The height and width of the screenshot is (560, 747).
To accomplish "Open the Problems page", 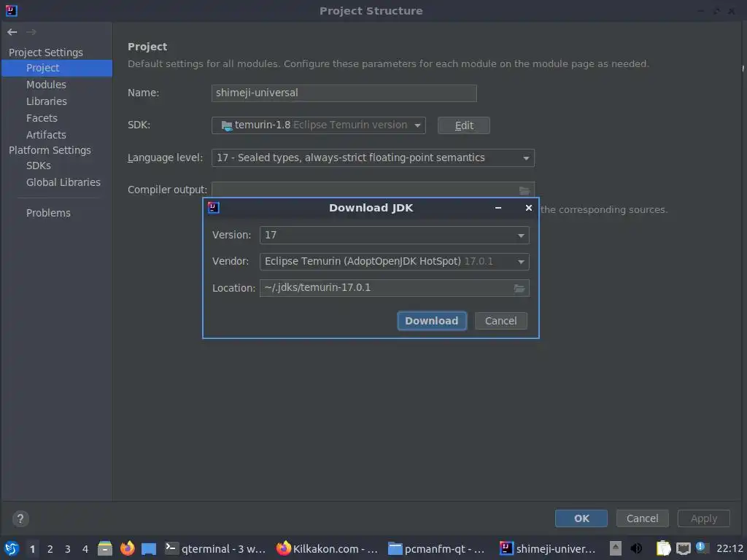I will [48, 213].
